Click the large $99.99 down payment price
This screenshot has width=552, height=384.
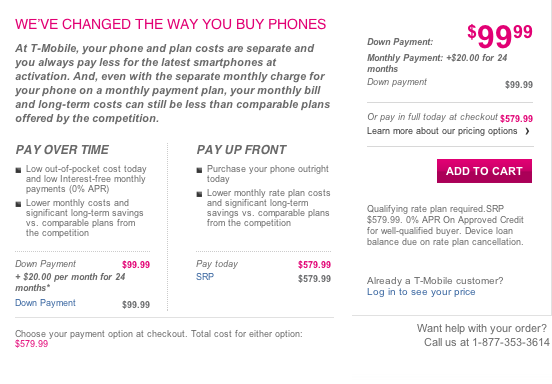click(500, 36)
